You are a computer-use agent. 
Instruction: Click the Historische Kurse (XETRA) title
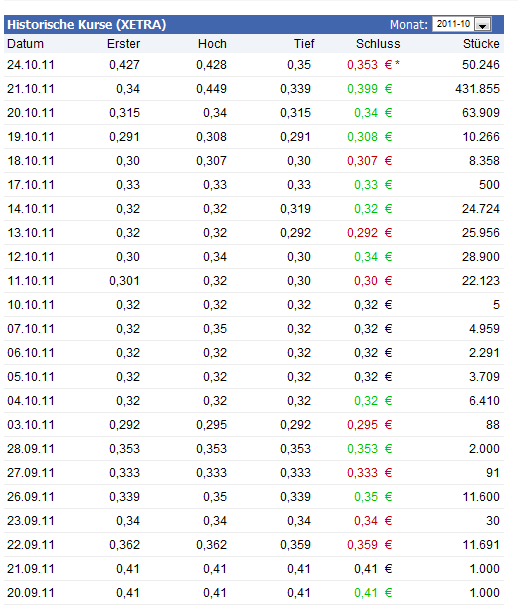(x=87, y=25)
